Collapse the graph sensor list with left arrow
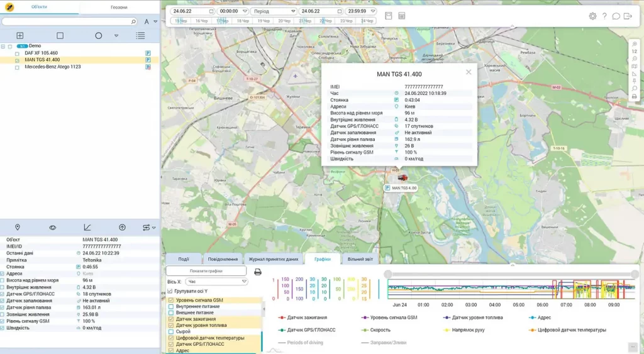This screenshot has height=354, width=644. (x=264, y=309)
